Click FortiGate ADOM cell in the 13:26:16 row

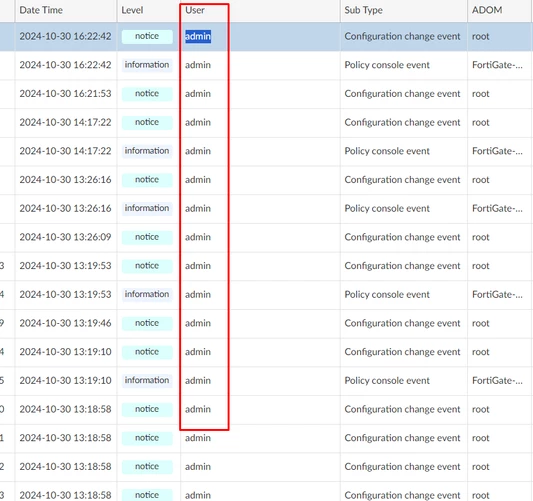(x=497, y=208)
